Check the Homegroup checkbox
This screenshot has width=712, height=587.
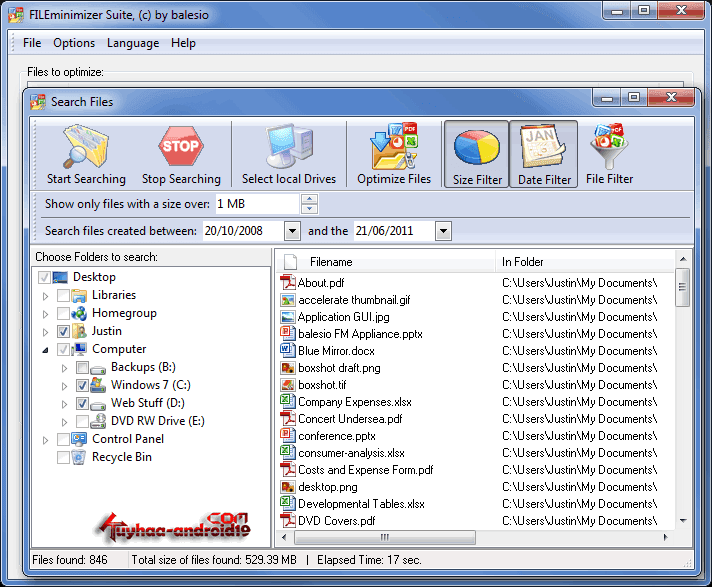[x=63, y=313]
